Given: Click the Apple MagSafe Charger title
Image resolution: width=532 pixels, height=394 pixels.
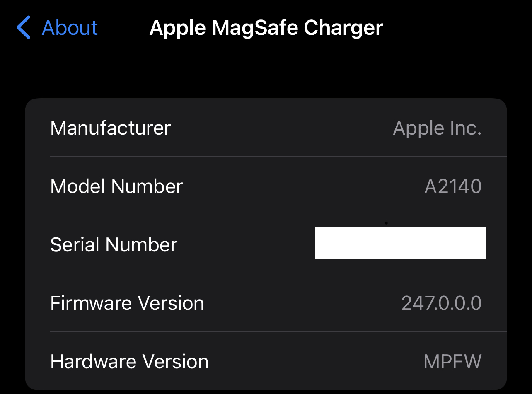Looking at the screenshot, I should tap(266, 28).
